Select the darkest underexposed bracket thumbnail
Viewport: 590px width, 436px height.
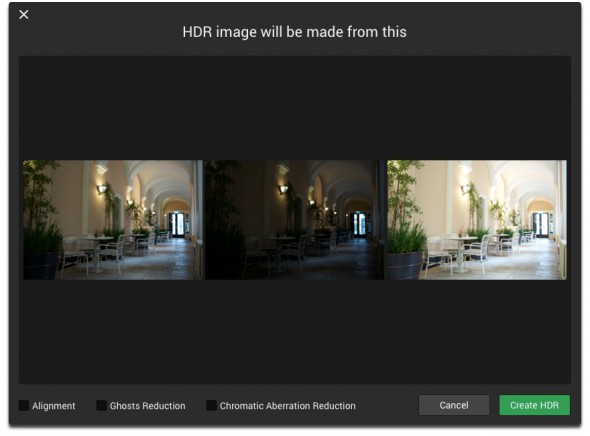tap(294, 220)
